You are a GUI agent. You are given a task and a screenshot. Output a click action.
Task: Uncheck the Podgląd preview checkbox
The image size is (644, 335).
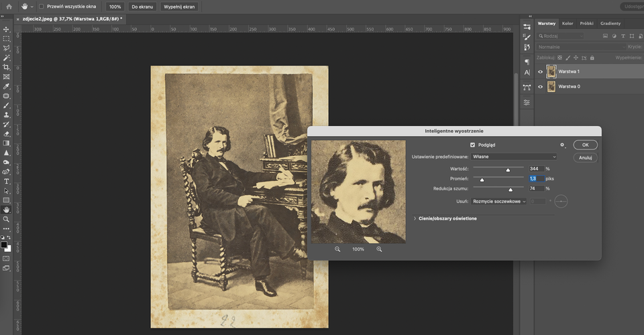[472, 145]
